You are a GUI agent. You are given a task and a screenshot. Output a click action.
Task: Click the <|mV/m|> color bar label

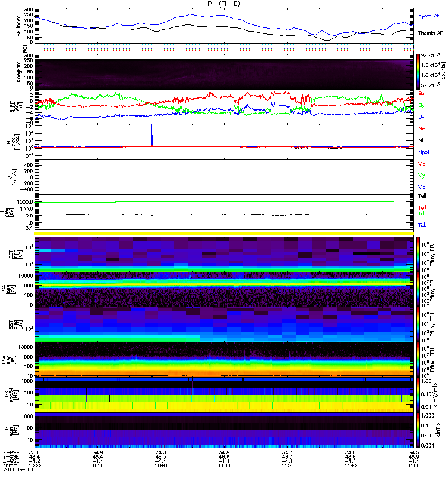tap(435, 395)
